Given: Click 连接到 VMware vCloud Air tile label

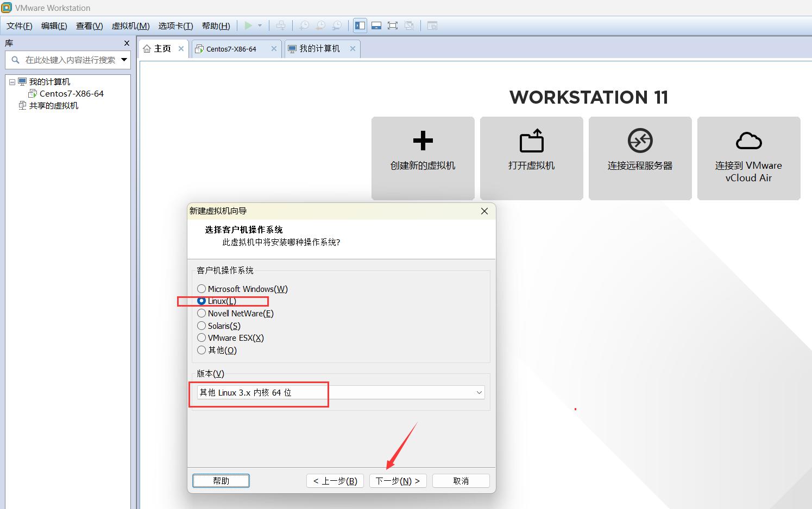Looking at the screenshot, I should click(748, 171).
